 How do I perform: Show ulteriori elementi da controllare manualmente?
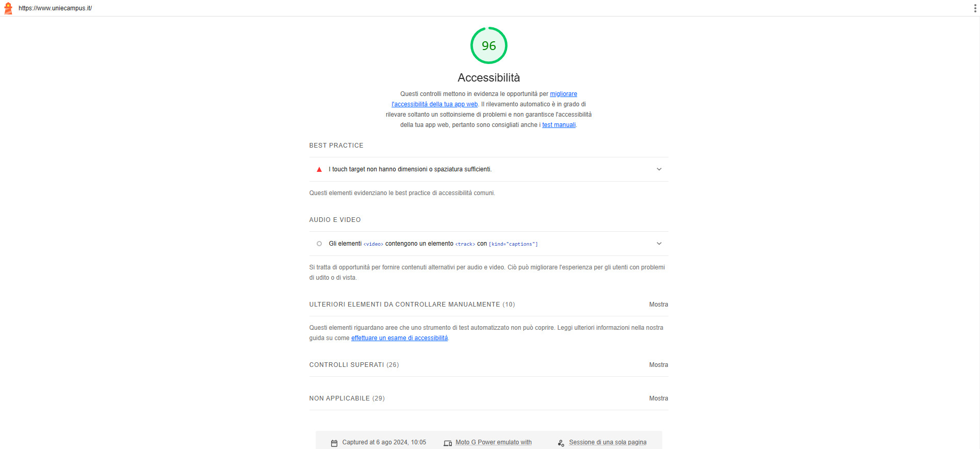pyautogui.click(x=659, y=304)
